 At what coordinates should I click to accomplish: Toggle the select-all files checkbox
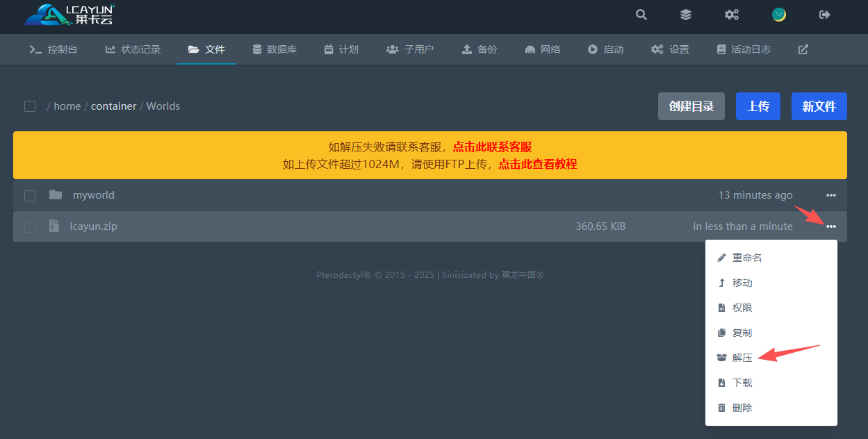tap(30, 106)
